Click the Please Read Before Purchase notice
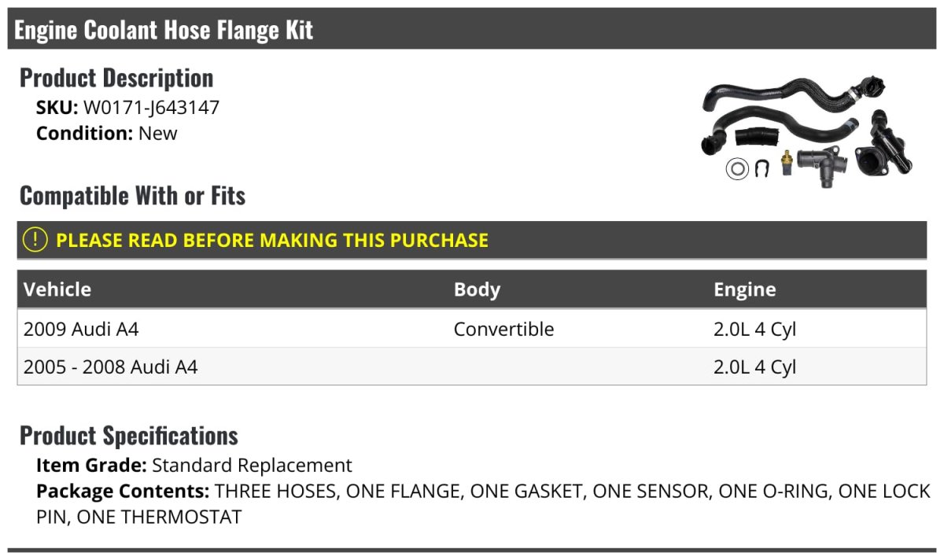 (272, 240)
